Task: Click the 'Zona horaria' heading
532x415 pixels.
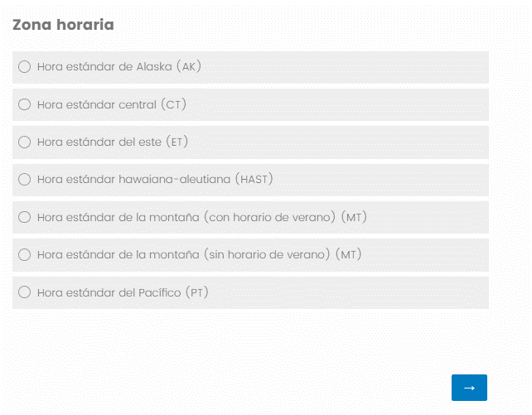Action: click(x=63, y=25)
